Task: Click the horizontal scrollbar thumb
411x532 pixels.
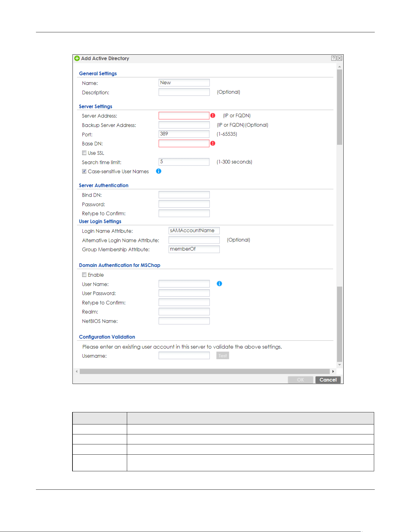Action: 205,371
